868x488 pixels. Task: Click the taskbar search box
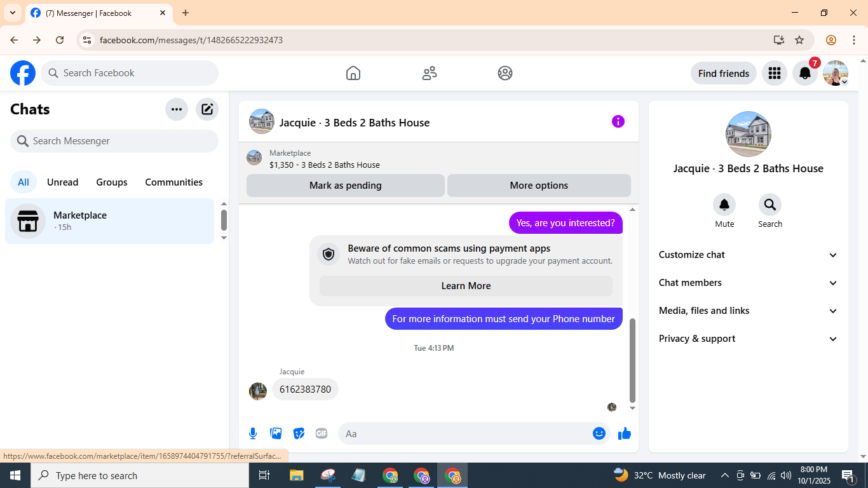click(140, 475)
